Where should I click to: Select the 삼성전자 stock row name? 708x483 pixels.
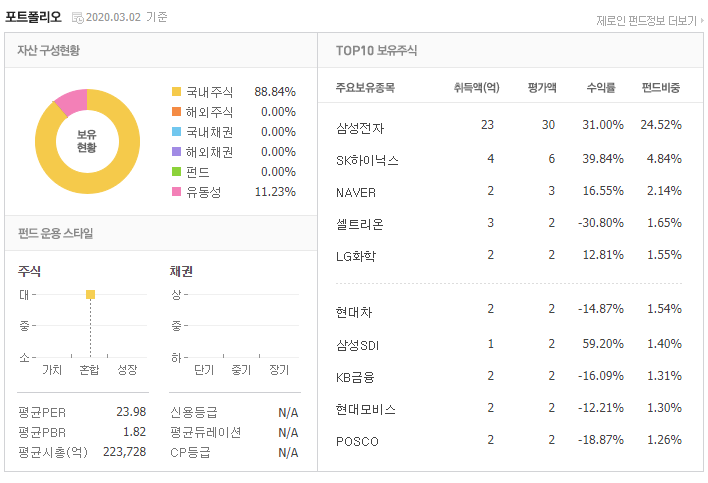(360, 128)
